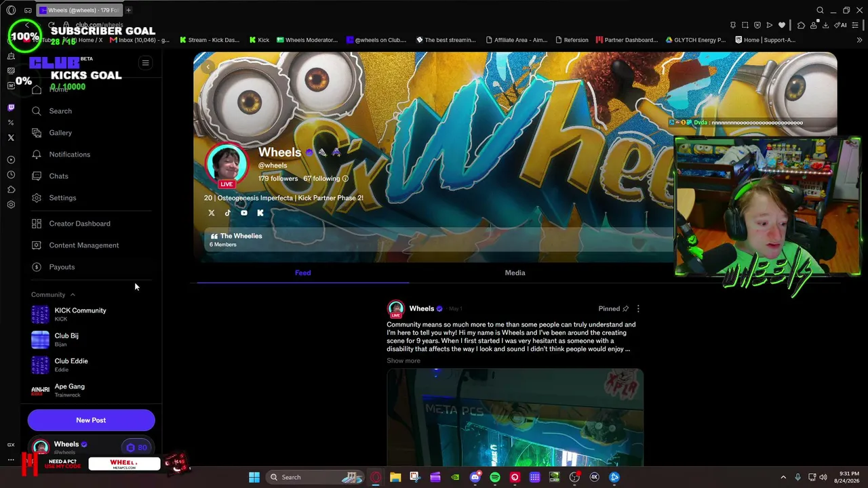Open the 80 points badge beside Wheels account
This screenshot has width=868, height=488.
tap(137, 447)
